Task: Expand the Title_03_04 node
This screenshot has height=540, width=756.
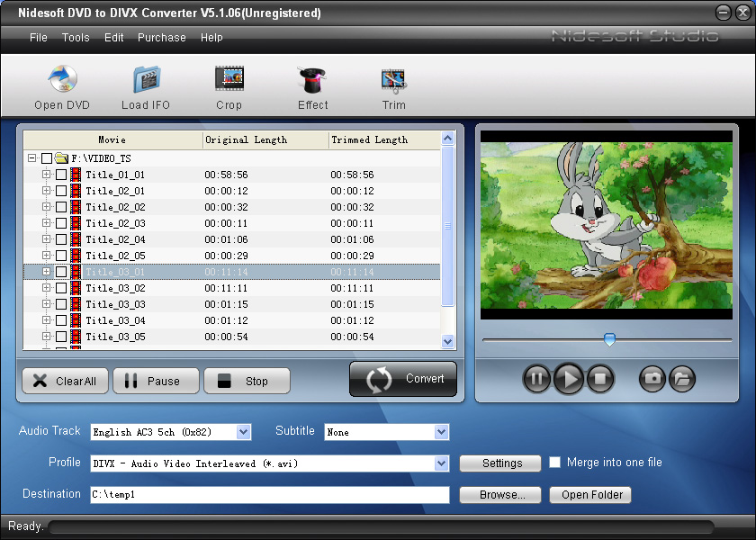Action: (x=46, y=319)
